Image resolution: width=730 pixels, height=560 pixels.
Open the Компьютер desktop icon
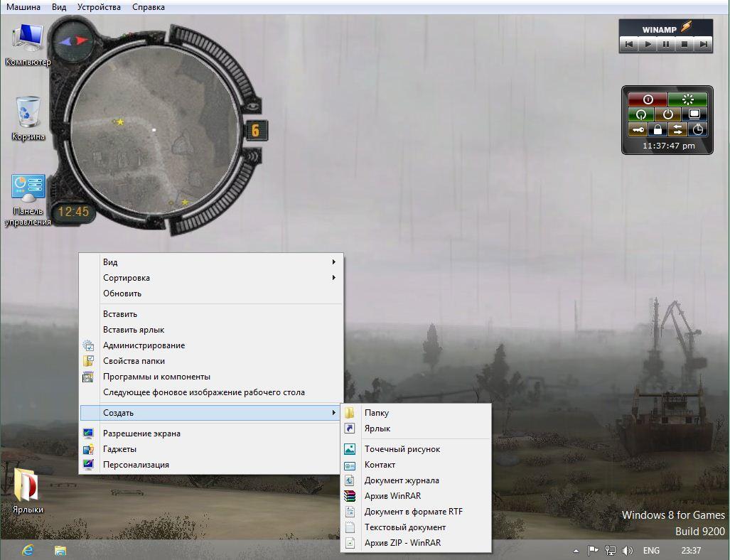click(28, 44)
